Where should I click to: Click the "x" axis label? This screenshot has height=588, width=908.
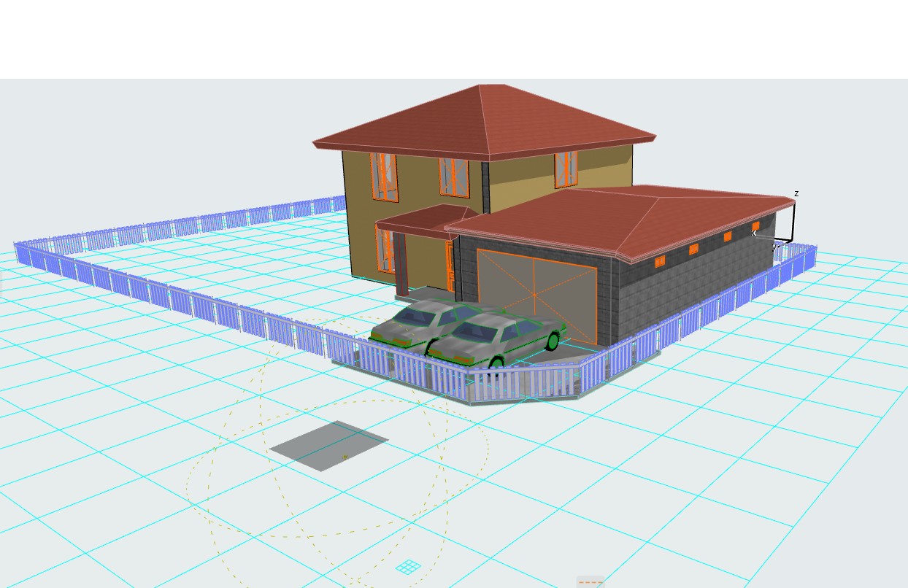pyautogui.click(x=754, y=233)
